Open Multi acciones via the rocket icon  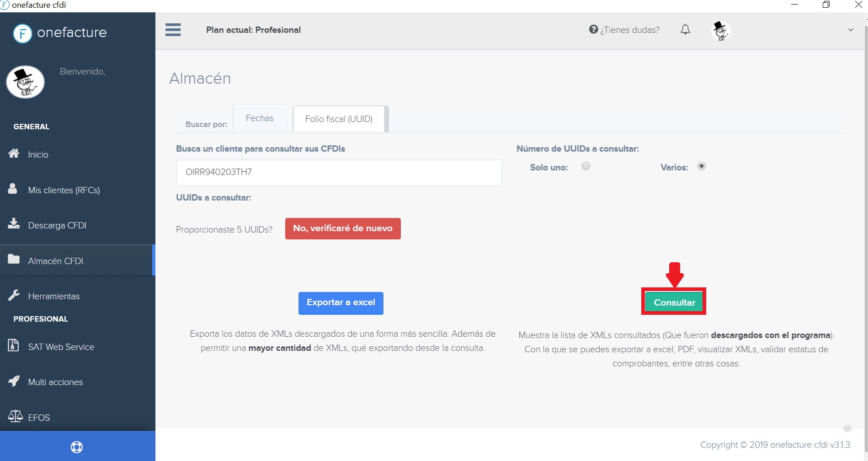click(13, 381)
